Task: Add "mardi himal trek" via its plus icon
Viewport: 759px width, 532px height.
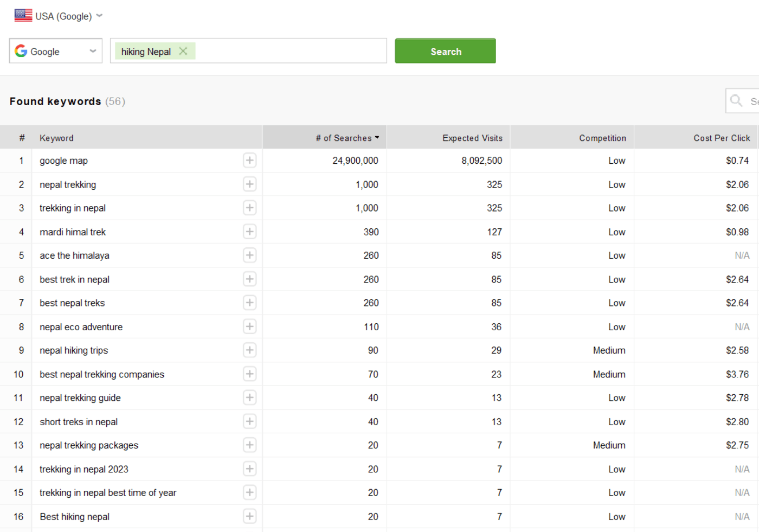Action: pos(249,232)
